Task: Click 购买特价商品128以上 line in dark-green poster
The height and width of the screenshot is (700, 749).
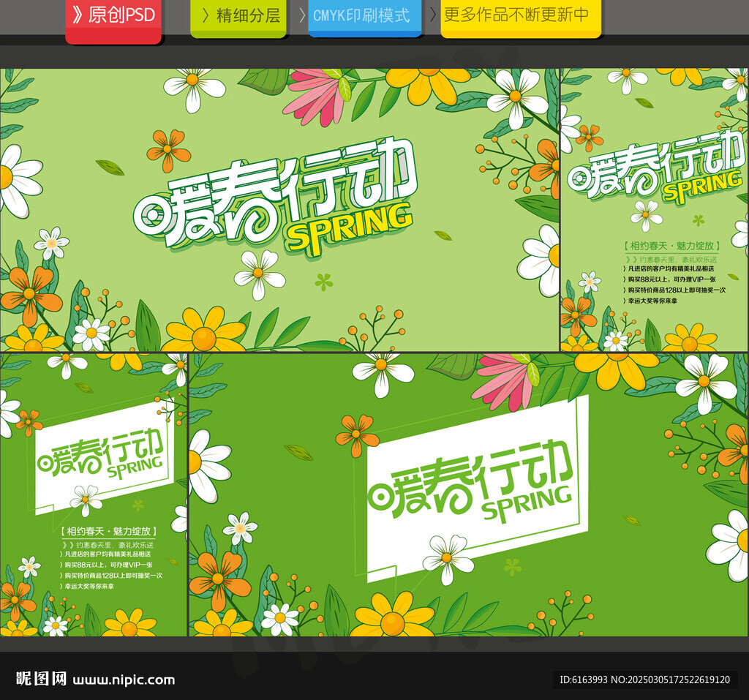Action: [x=111, y=576]
